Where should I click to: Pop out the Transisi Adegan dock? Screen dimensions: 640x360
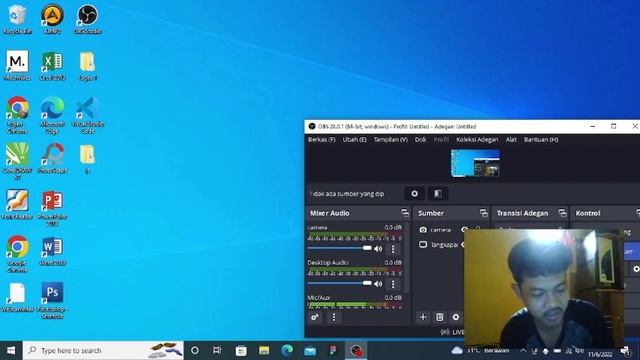[562, 213]
